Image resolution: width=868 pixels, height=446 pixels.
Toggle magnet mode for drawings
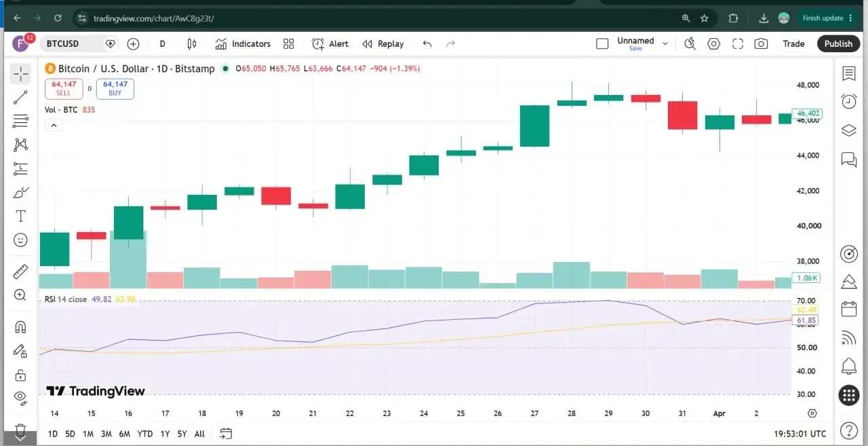[x=20, y=327]
